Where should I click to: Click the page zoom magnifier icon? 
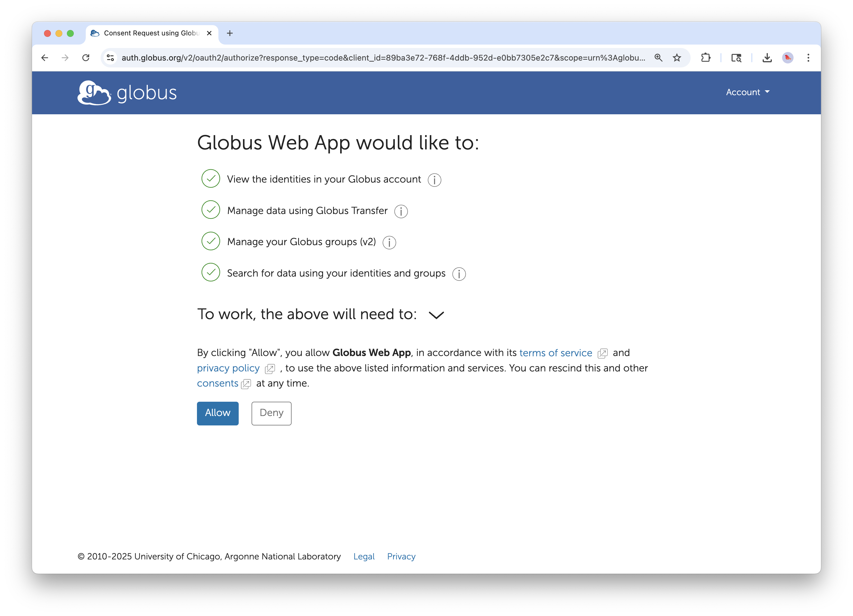658,57
